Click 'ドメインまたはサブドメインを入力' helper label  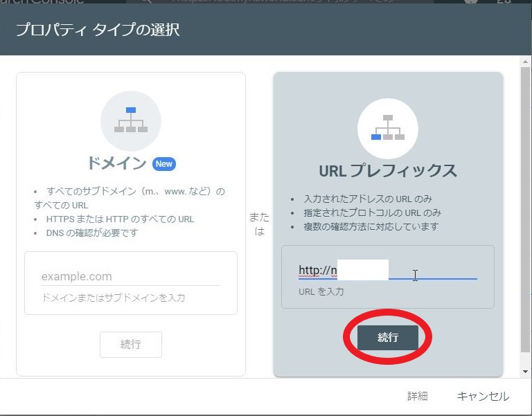pos(114,298)
